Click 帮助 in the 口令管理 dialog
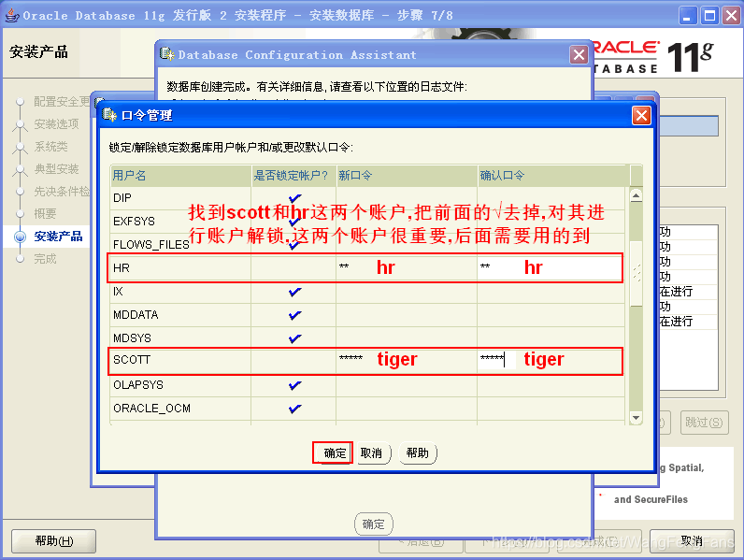 (x=418, y=452)
